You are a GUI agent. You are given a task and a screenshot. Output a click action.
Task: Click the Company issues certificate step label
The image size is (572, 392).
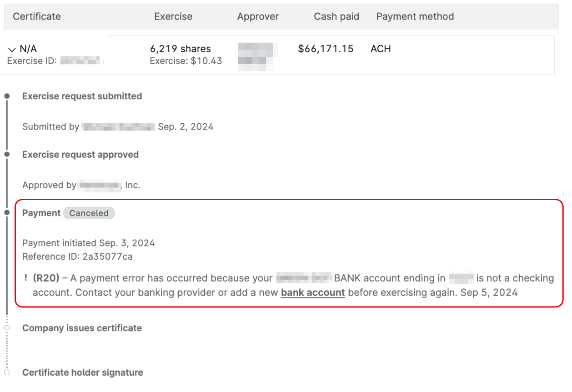click(x=82, y=328)
